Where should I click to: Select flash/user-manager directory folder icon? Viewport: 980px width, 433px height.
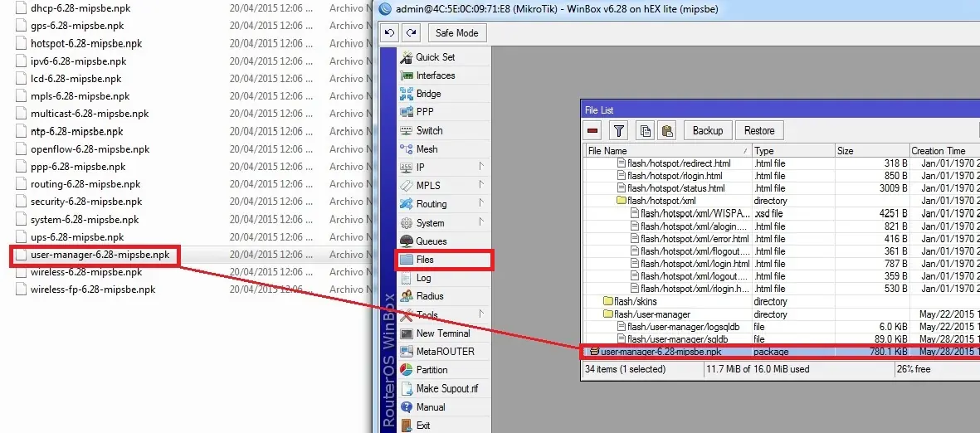[607, 314]
